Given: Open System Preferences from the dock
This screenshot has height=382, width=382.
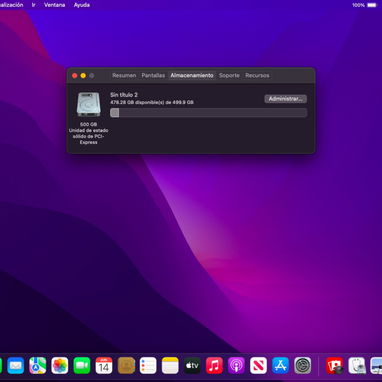Looking at the screenshot, I should [x=303, y=366].
